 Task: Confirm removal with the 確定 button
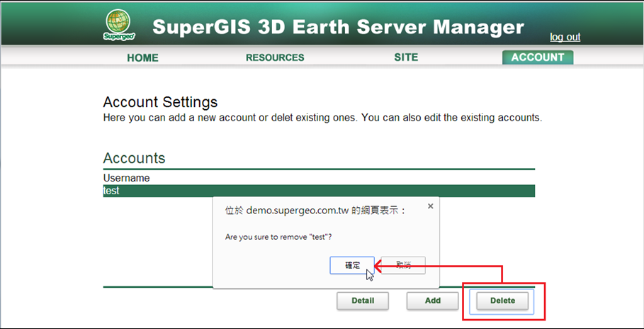point(352,265)
